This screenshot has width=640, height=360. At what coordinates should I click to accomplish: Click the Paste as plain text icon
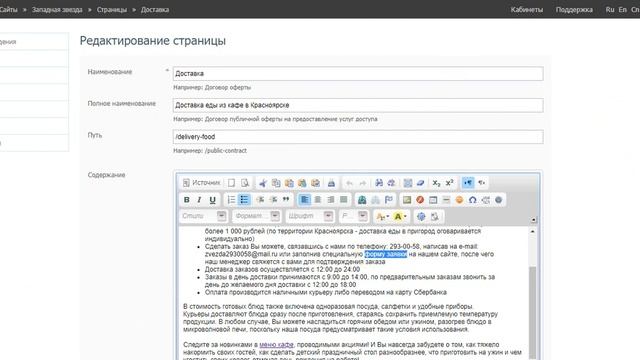[302, 183]
